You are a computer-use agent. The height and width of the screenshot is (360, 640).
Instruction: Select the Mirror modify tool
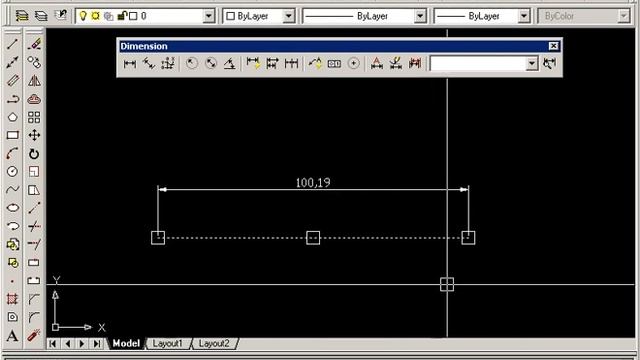tap(34, 80)
